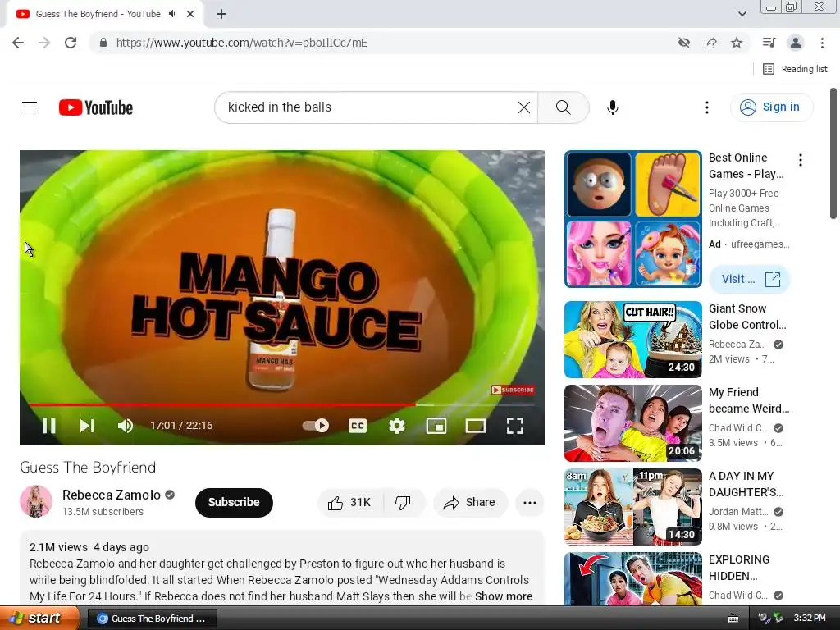This screenshot has height=630, width=840.
Task: Expand the tab search chevron
Action: [742, 14]
